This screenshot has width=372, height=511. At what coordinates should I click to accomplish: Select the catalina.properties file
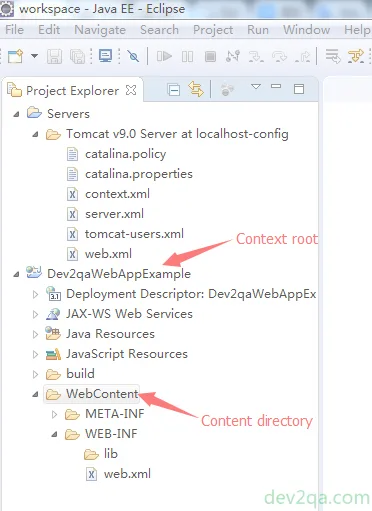pyautogui.click(x=139, y=174)
